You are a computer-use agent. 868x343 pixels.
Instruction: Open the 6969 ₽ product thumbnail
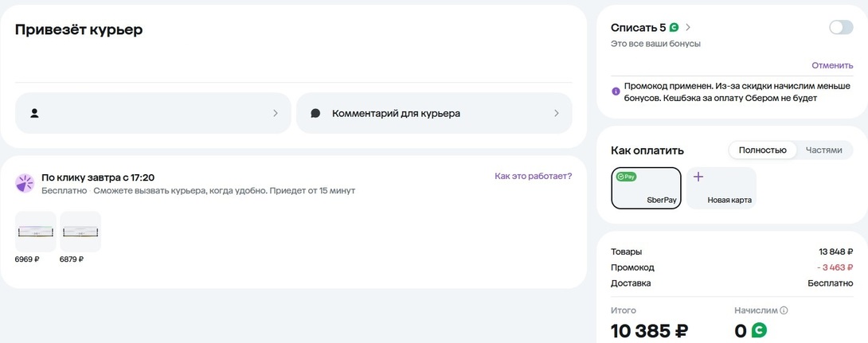(35, 232)
